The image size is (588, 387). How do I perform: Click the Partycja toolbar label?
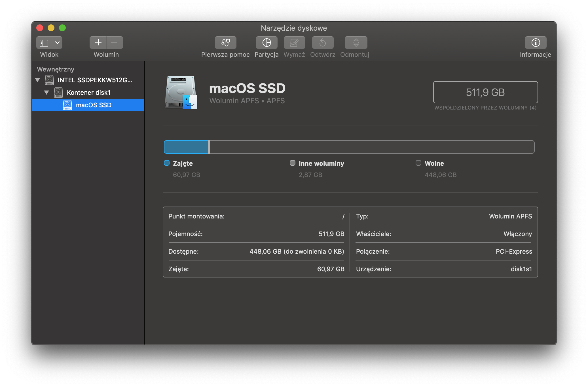(x=266, y=54)
